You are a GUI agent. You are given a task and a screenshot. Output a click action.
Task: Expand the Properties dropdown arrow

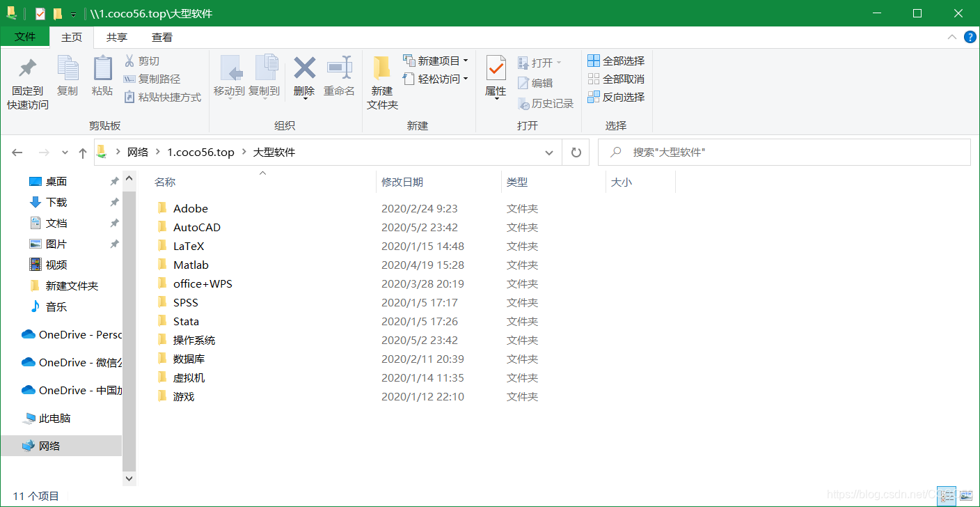point(496,99)
